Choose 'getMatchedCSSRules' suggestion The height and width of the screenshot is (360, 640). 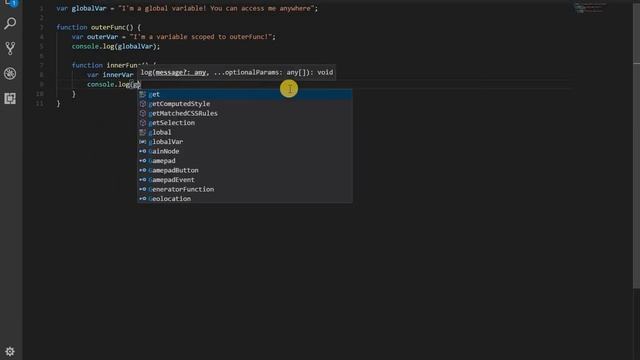click(x=244, y=113)
